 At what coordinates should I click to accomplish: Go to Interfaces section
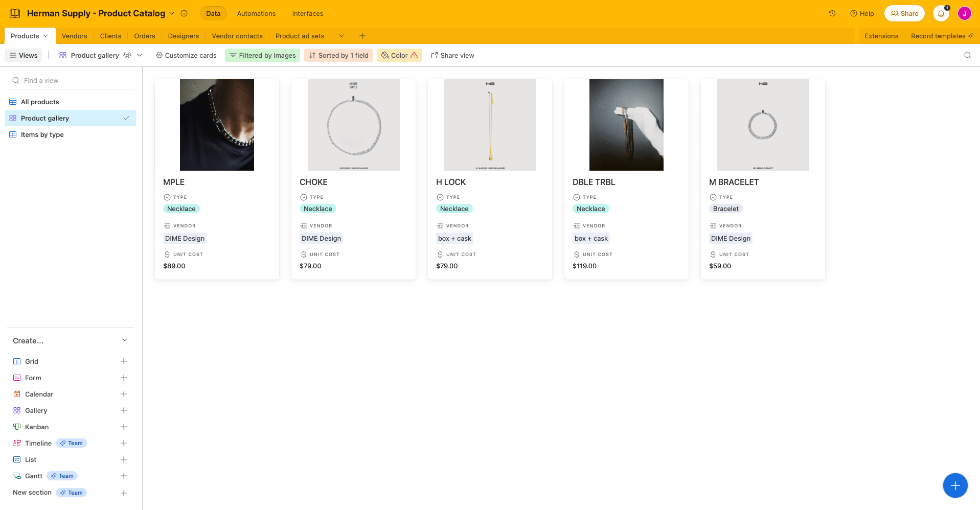[307, 13]
